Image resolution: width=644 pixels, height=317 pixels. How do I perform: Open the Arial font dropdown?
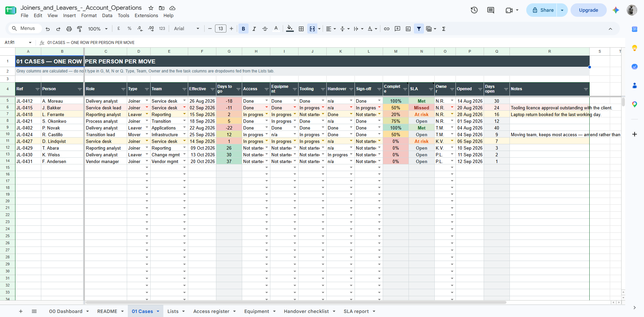186,29
